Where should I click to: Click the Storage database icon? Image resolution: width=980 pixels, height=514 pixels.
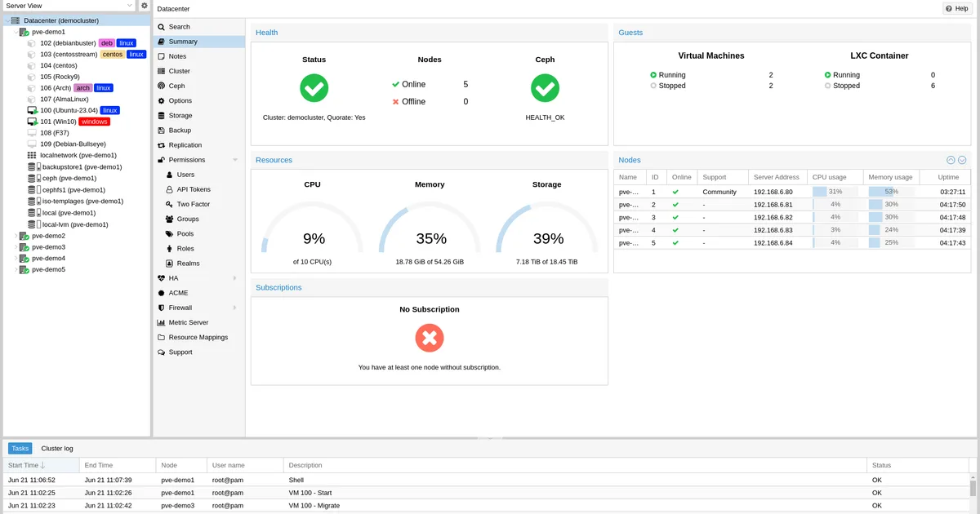tap(162, 116)
